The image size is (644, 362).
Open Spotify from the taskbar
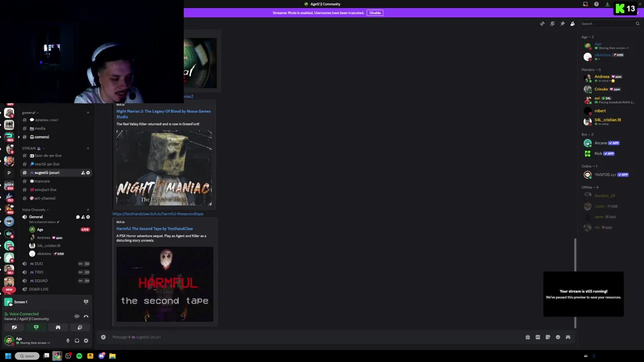79,356
